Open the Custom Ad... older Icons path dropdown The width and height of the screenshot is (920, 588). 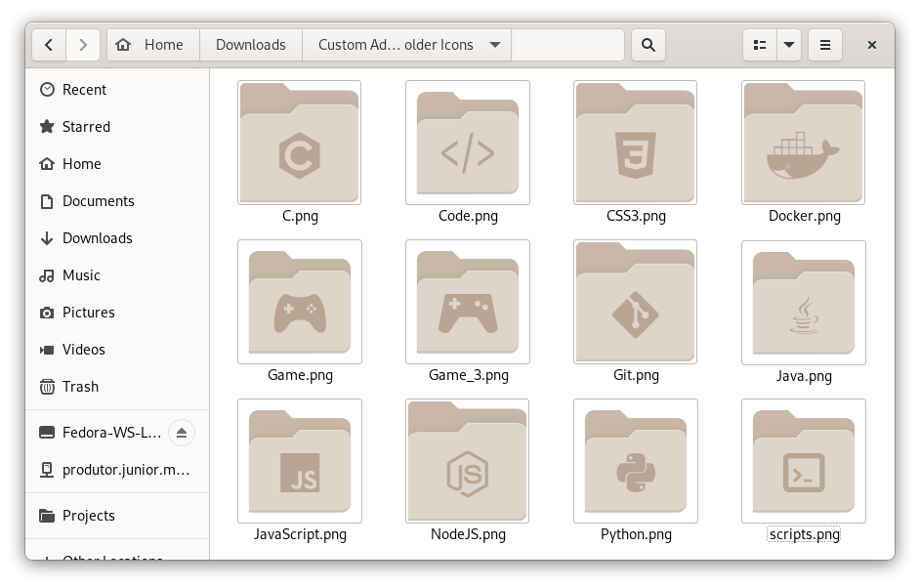point(406,45)
